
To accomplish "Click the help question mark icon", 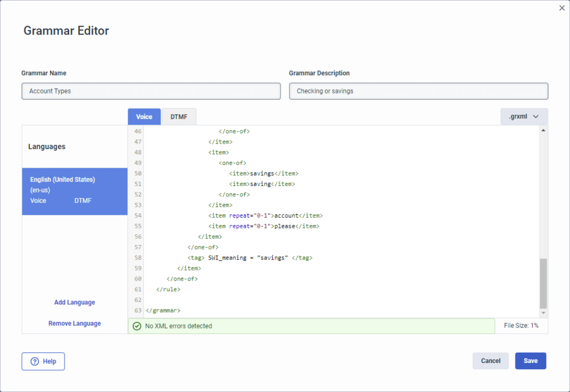I will click(35, 361).
